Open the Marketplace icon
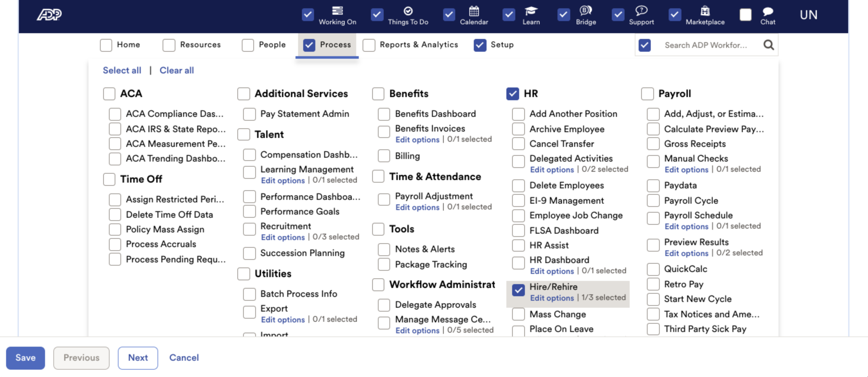This screenshot has width=868, height=377. coord(705,11)
